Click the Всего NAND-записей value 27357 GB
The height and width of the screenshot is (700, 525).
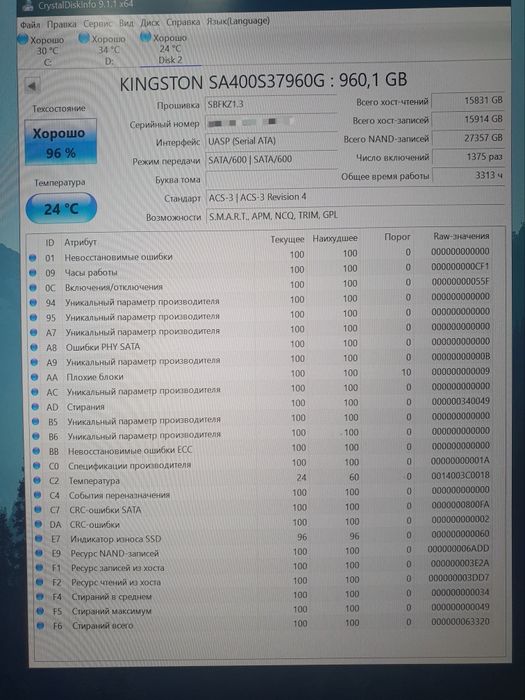coord(468,138)
